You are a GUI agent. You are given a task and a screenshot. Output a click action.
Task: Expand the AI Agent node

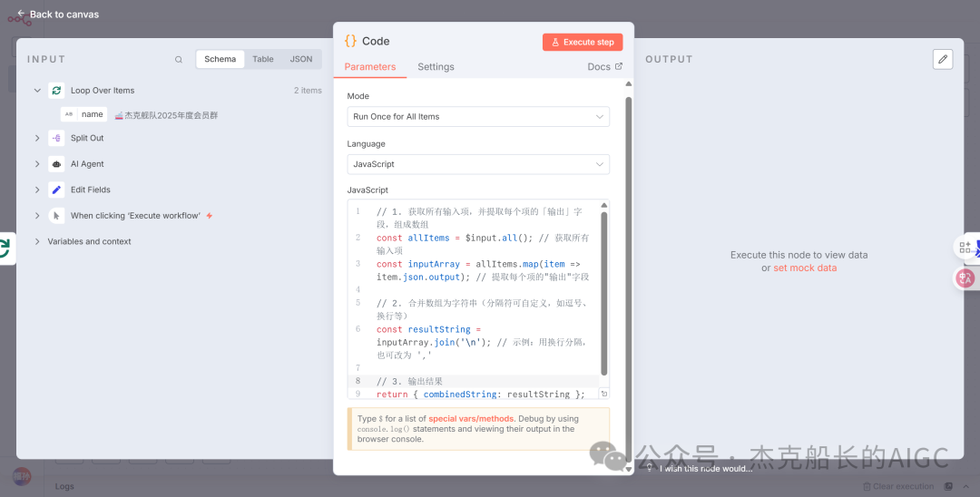click(37, 164)
